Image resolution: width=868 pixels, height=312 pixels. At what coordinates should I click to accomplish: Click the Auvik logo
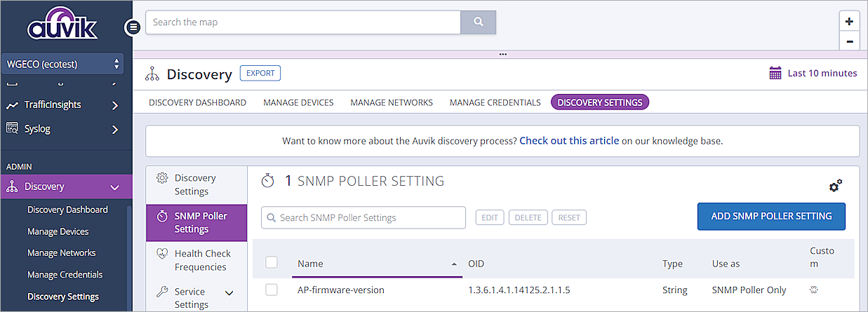pos(62,25)
